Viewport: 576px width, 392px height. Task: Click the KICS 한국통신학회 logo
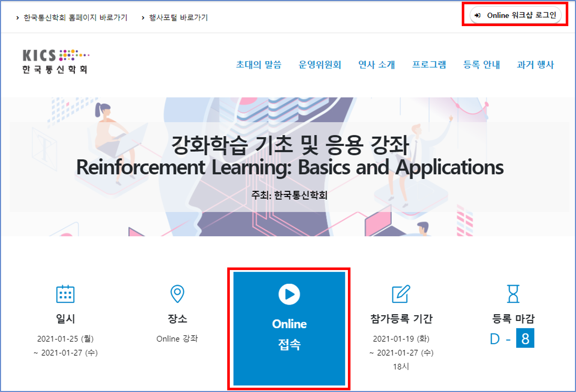click(55, 62)
